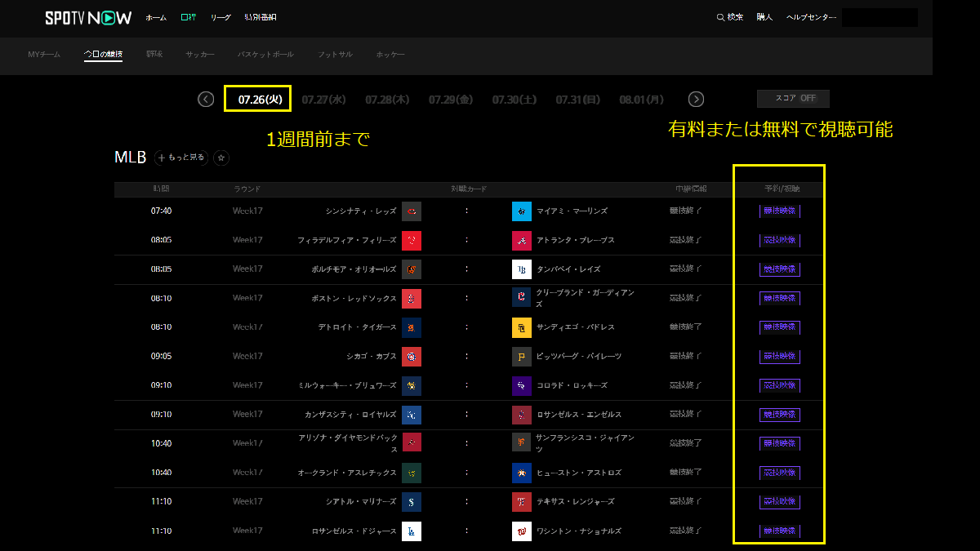
Task: Switch to the サッカー tab
Action: click(x=200, y=55)
